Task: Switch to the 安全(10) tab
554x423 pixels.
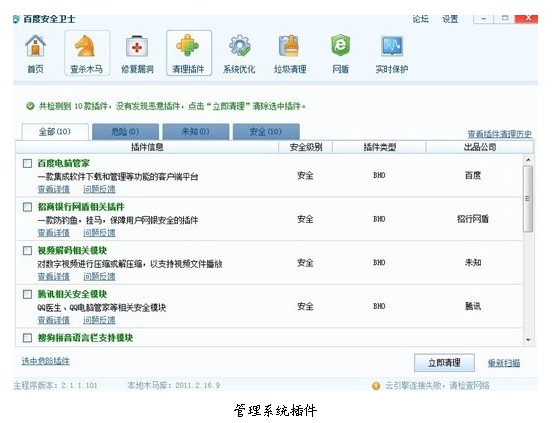Action: [x=266, y=132]
